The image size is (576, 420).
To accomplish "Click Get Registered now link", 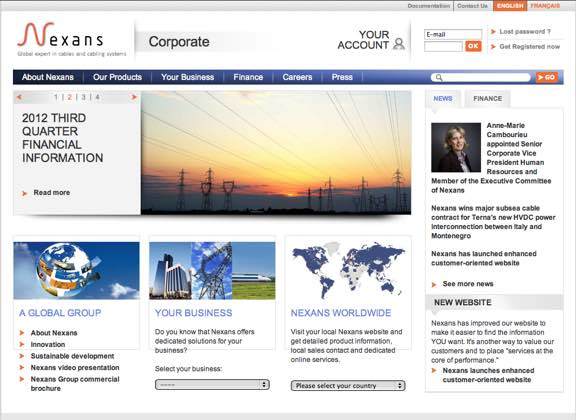I will pyautogui.click(x=529, y=47).
